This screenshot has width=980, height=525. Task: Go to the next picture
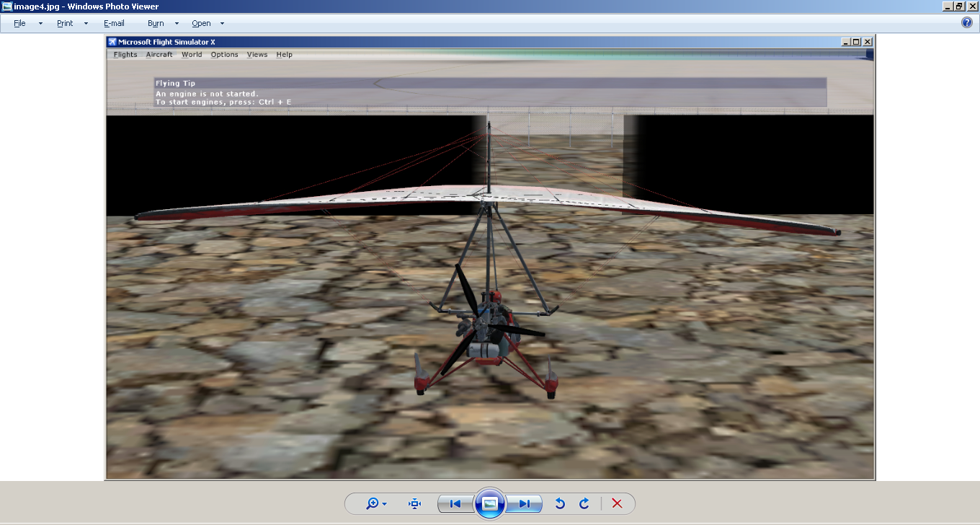pos(524,503)
